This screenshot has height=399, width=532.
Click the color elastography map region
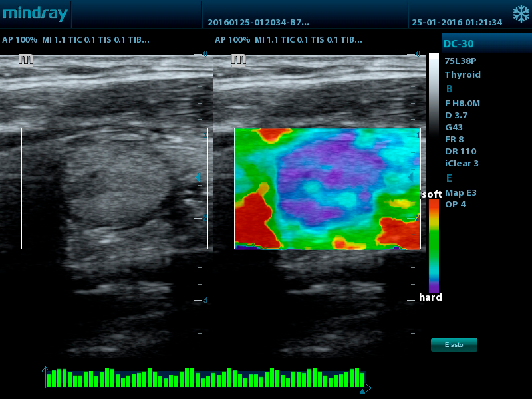point(327,189)
